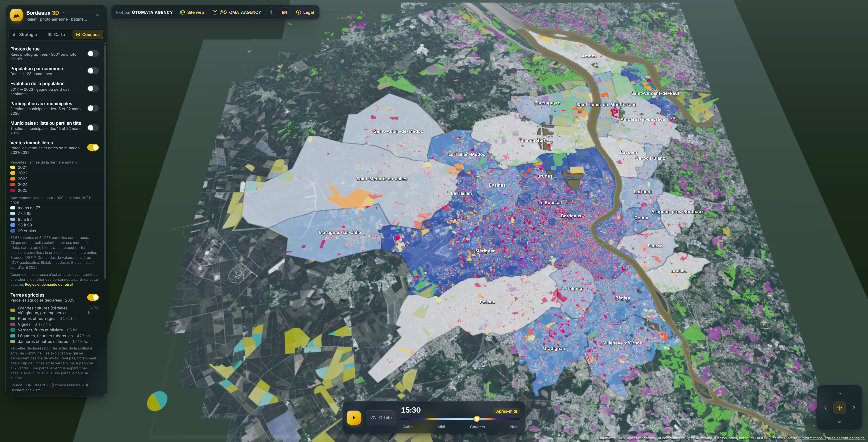Enable Population par commune layer toggle
This screenshot has width=868, height=442.
pos(93,71)
